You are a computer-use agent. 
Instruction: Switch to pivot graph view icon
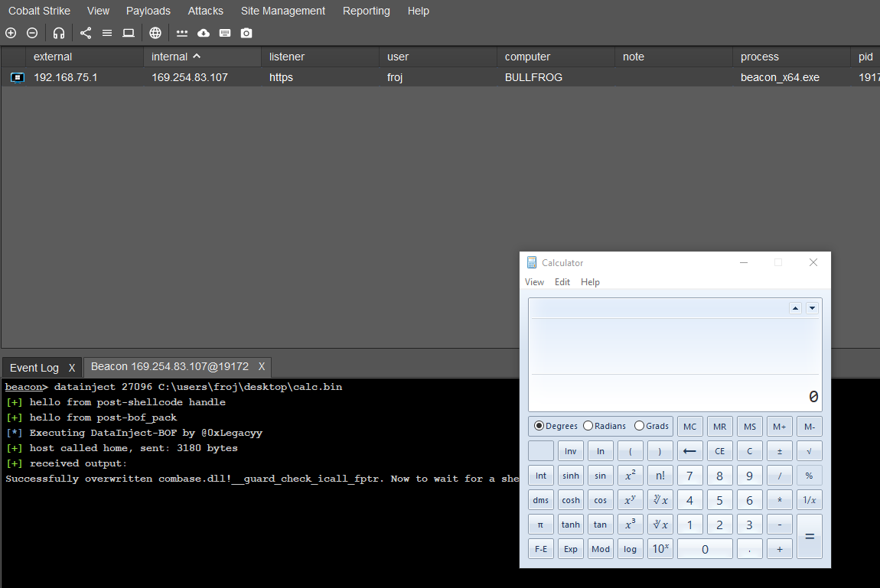(x=85, y=33)
